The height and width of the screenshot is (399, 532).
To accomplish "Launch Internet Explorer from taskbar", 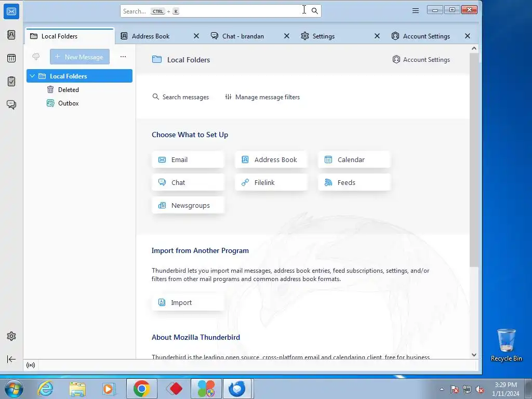I will (46, 389).
